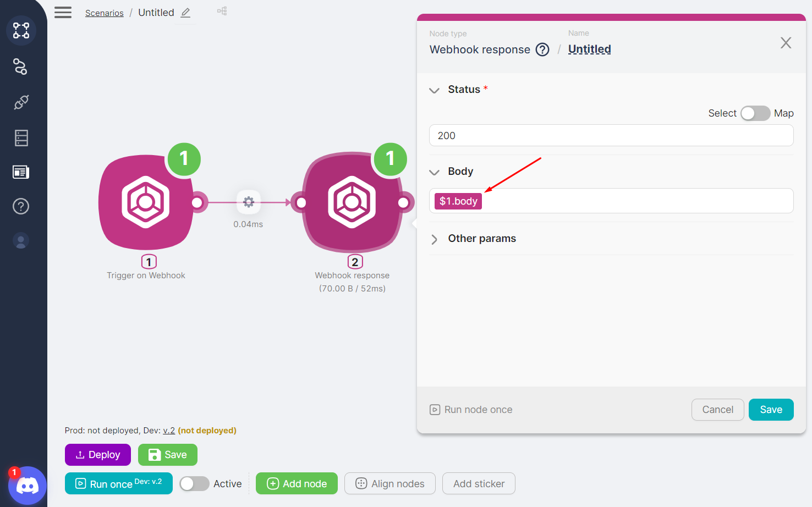Open the database storage sidebar icon
This screenshot has height=507, width=812.
coord(21,137)
